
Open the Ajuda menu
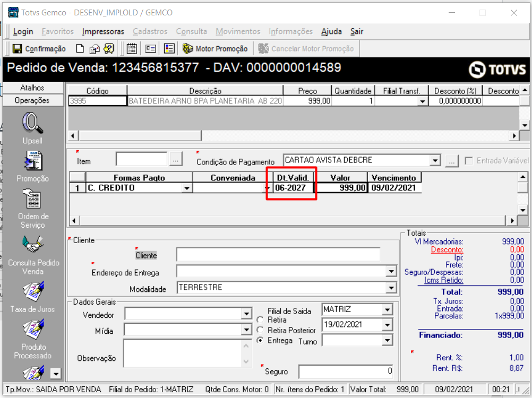click(x=331, y=31)
